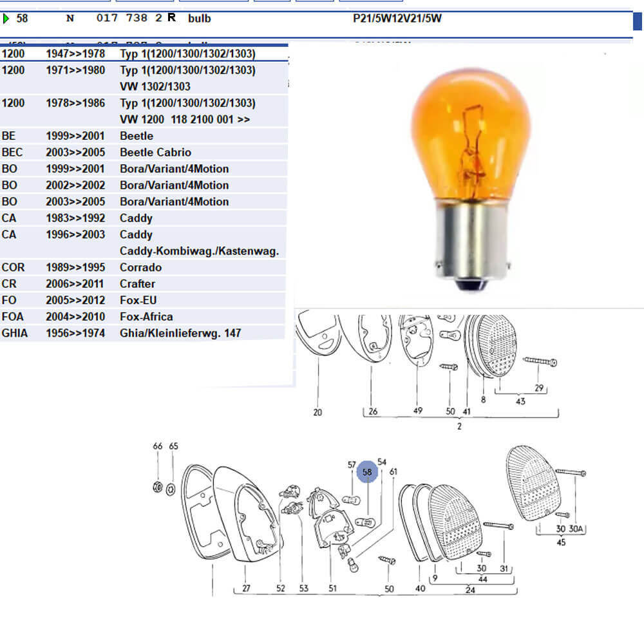The width and height of the screenshot is (644, 644).
Task: Select callout number 51 bulb holder label
Action: [332, 588]
